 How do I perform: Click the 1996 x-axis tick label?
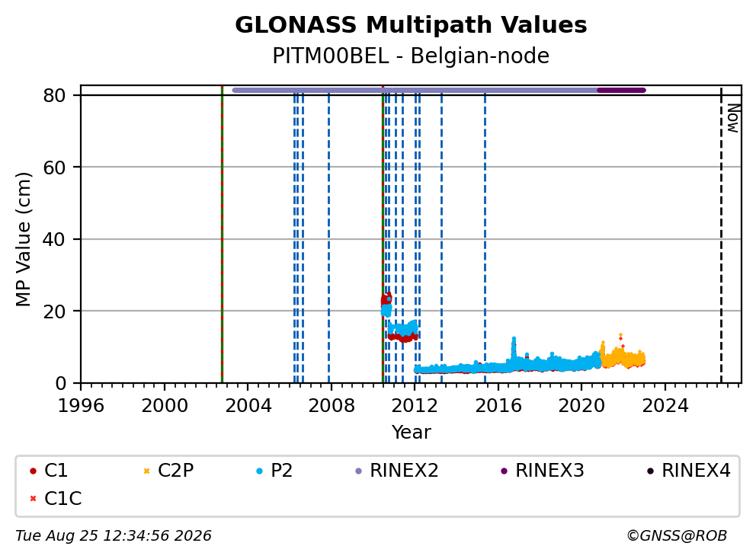[x=81, y=406]
